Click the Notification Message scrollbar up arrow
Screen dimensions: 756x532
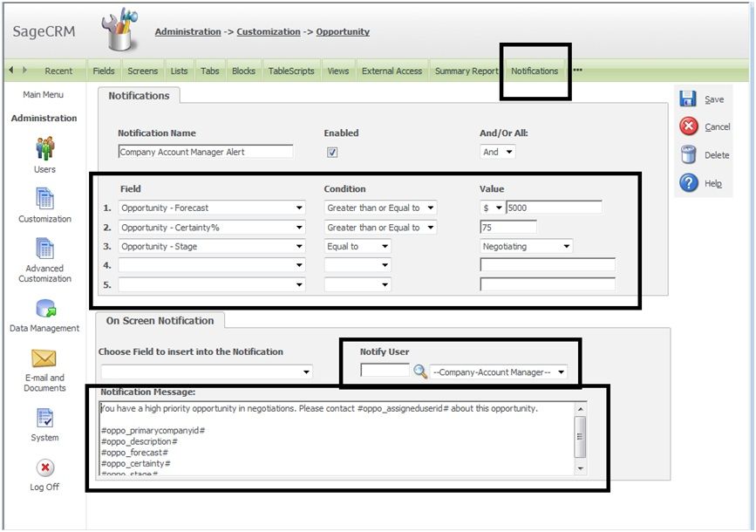(x=581, y=409)
